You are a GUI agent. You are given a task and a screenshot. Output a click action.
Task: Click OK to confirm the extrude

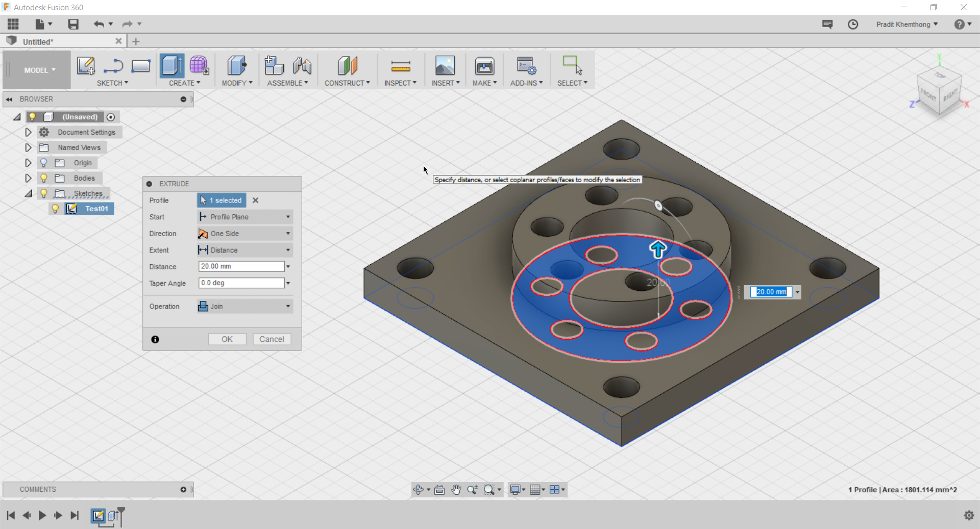click(x=227, y=339)
